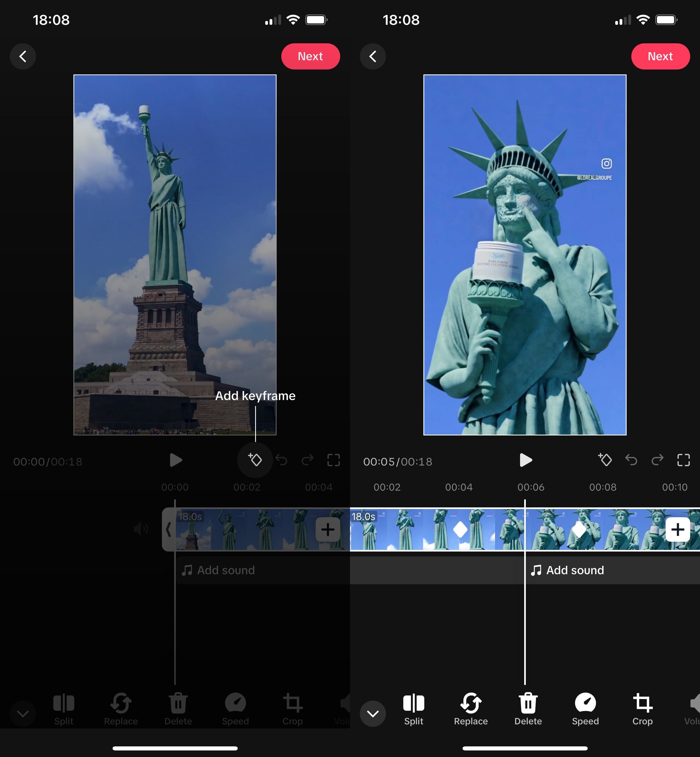
Task: Add clip with plus button, right screen
Action: pyautogui.click(x=678, y=529)
